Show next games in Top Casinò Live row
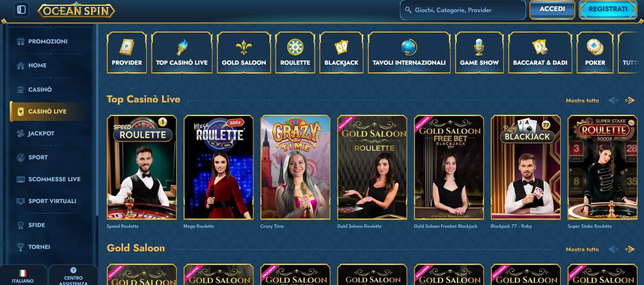Screen dimensions: 644x285 [x=630, y=100]
